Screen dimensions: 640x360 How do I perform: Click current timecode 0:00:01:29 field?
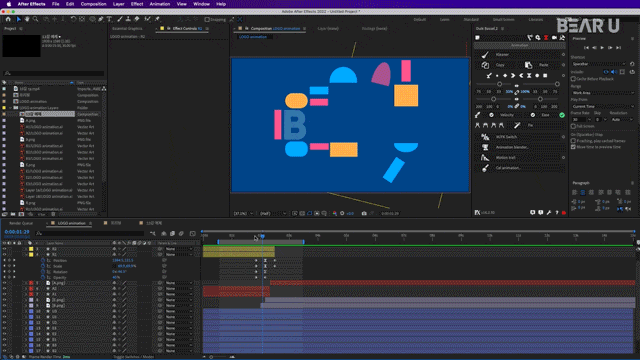pyautogui.click(x=17, y=232)
